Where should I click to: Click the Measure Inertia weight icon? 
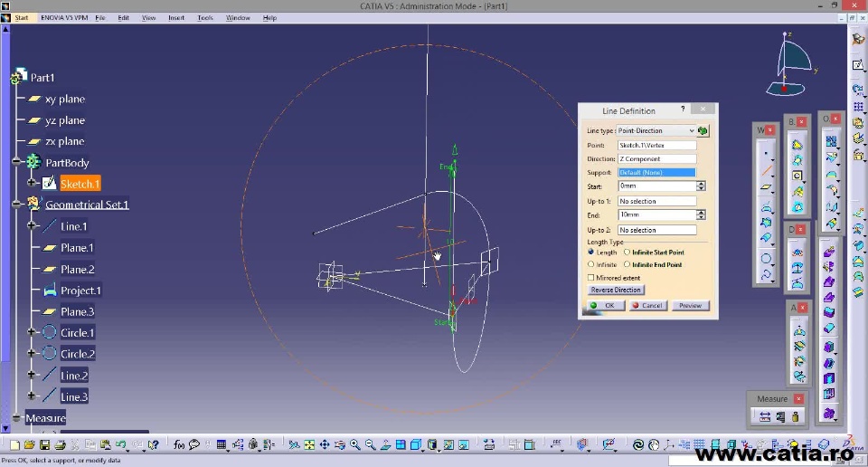[x=796, y=417]
